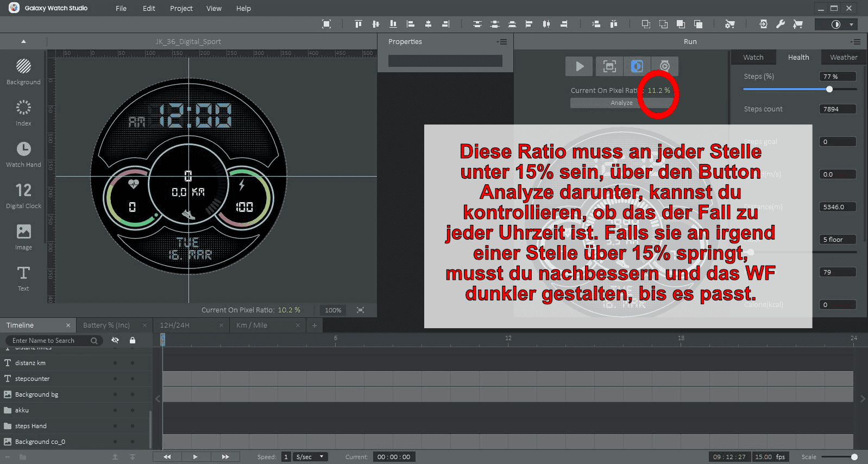The width and height of the screenshot is (868, 464).
Task: Select the Watch Hand tool
Action: 23,154
